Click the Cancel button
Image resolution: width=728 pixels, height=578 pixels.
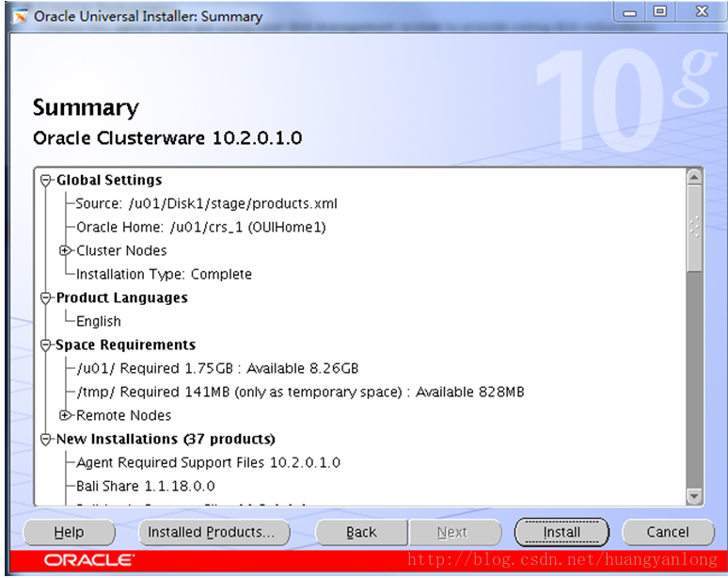click(668, 532)
